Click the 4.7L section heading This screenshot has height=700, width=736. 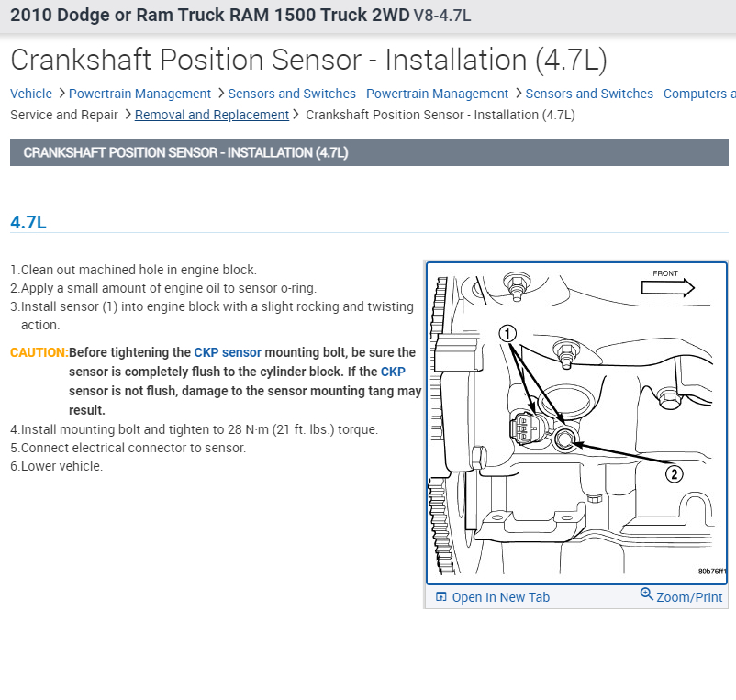[28, 222]
